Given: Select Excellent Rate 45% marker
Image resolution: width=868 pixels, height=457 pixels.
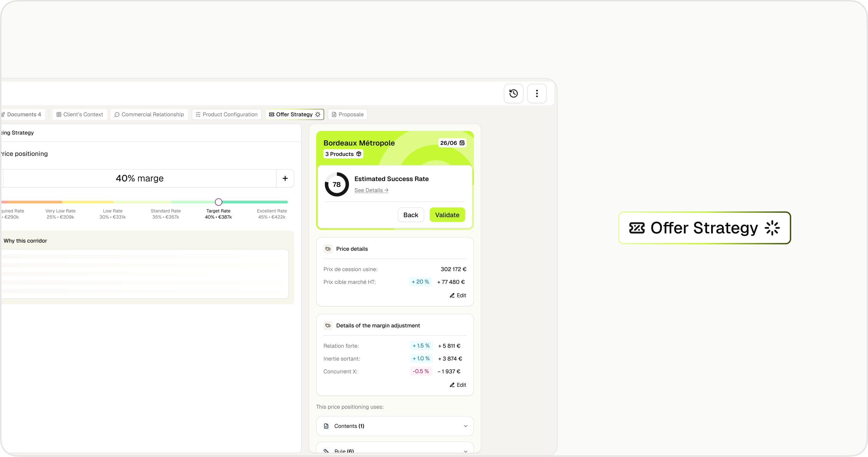Looking at the screenshot, I should pyautogui.click(x=272, y=214).
